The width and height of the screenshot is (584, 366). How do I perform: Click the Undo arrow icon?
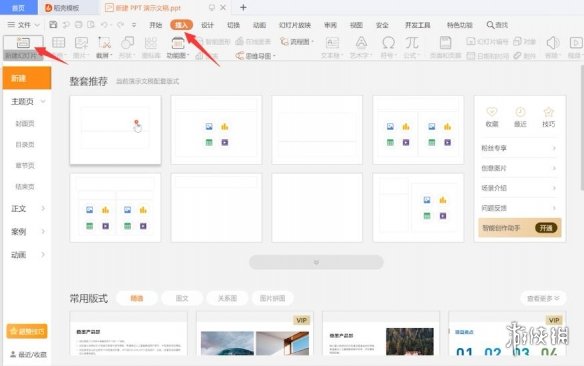coord(104,25)
